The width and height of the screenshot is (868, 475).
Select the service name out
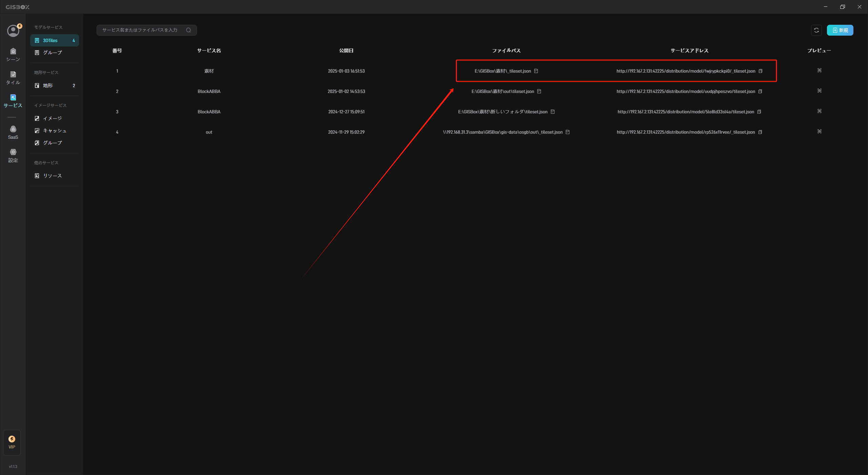tap(209, 132)
